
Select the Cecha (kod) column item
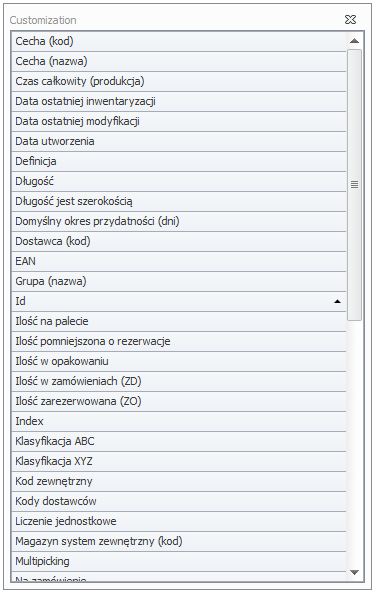click(179, 41)
